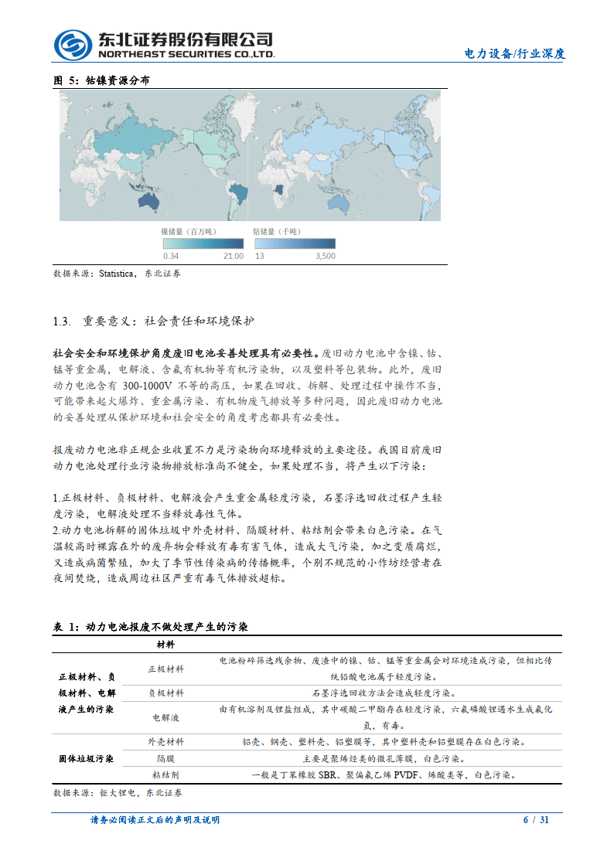
Task: Click the description starting 电池粉碎筛选残余物
Action: 385,669
